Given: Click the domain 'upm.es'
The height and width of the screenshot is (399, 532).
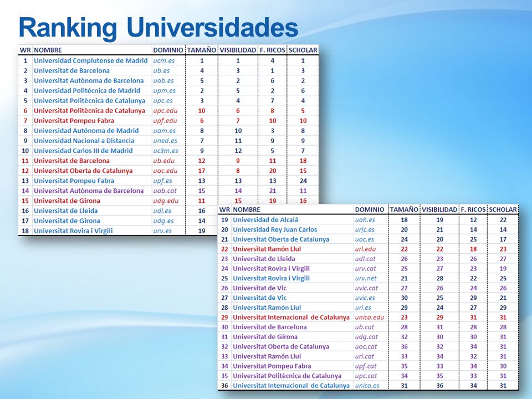Looking at the screenshot, I should pyautogui.click(x=164, y=90).
